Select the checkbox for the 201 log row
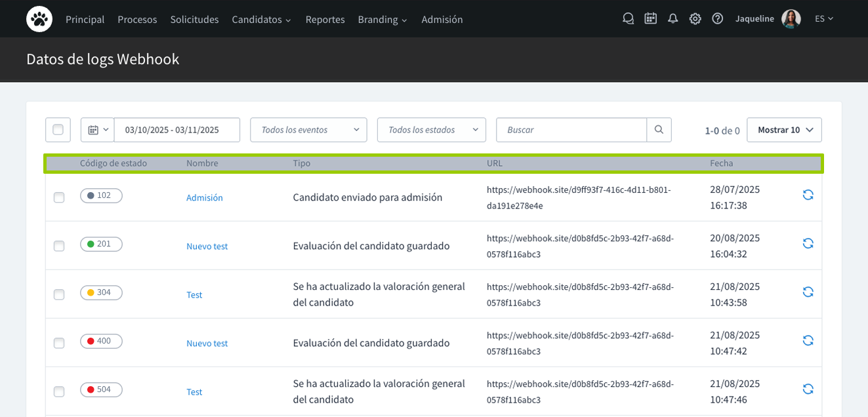868x417 pixels. (x=58, y=246)
